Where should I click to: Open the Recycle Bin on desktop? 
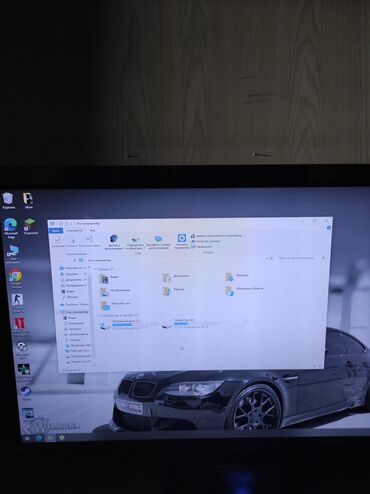click(8, 200)
